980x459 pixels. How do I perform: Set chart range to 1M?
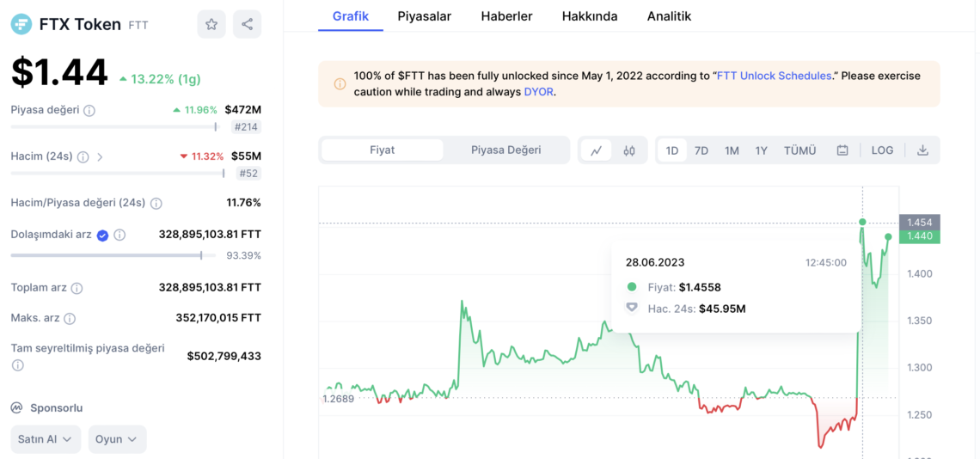point(732,150)
